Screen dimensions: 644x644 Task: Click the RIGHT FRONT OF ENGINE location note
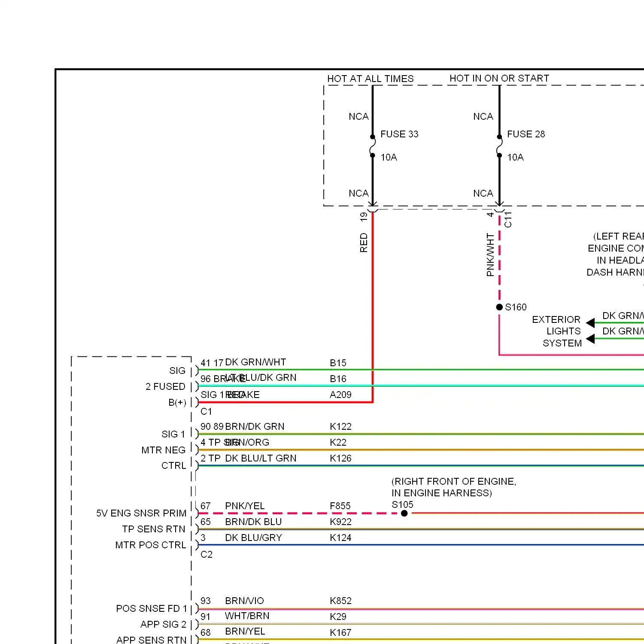454,487
